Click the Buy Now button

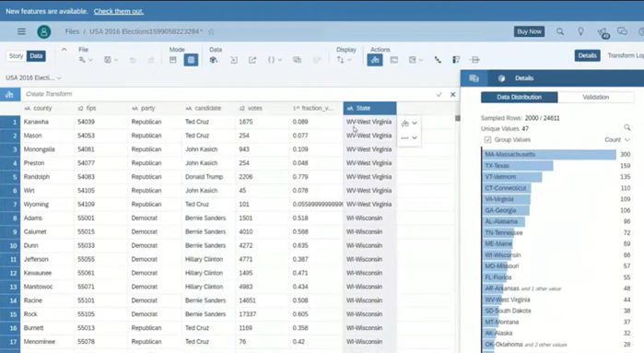pyautogui.click(x=529, y=31)
